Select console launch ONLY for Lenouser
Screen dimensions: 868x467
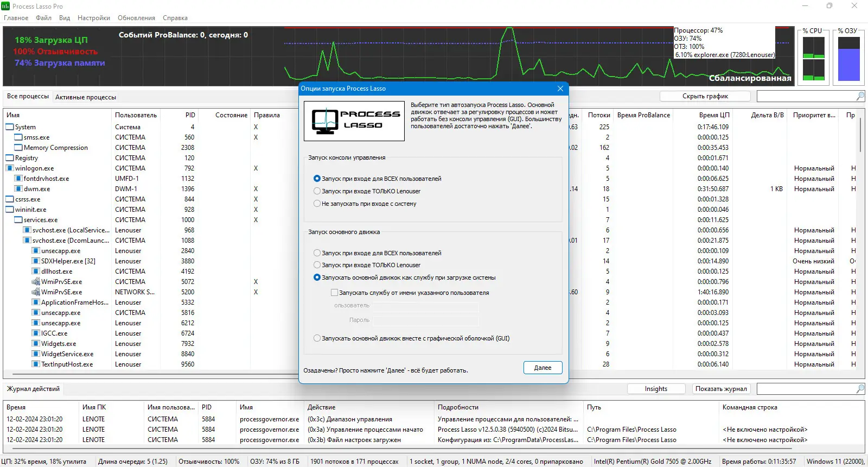click(x=317, y=191)
